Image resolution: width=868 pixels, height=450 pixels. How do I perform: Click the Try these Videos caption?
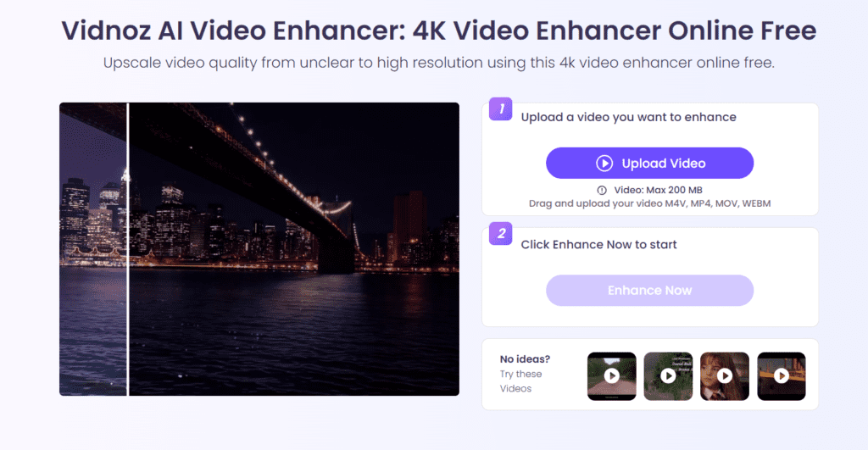click(x=520, y=381)
